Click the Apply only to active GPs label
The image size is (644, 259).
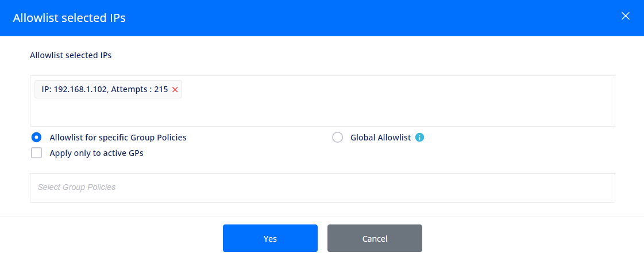[x=97, y=153]
